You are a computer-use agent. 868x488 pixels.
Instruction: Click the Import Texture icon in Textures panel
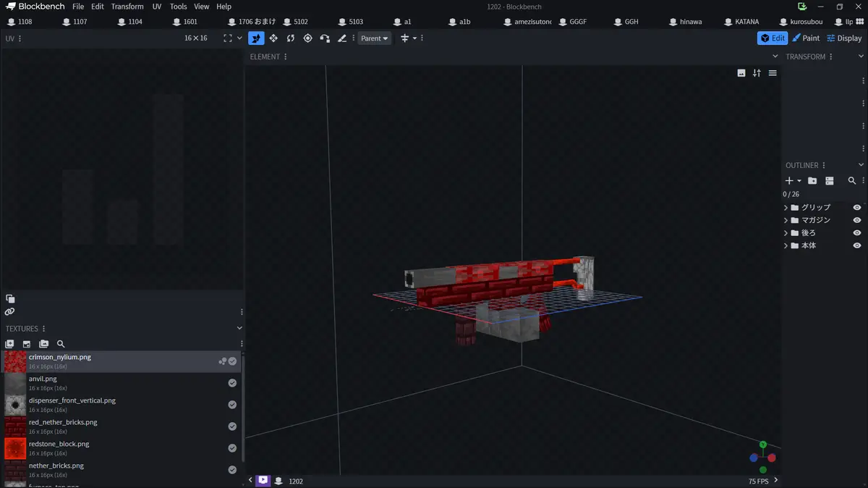coord(9,344)
